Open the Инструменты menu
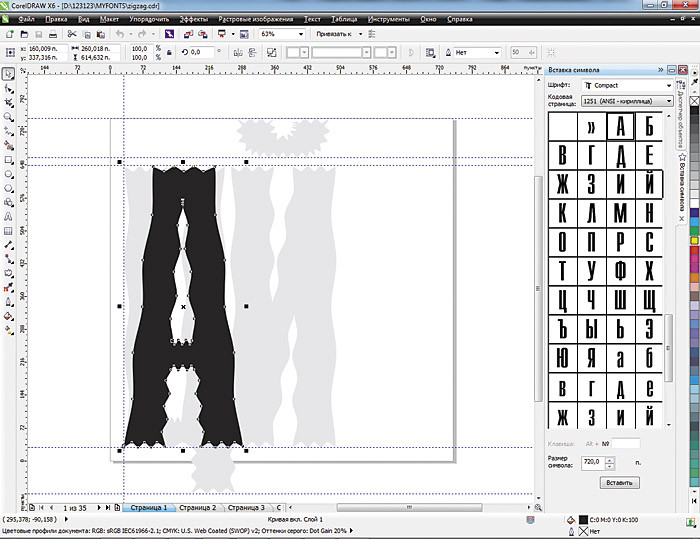The width and height of the screenshot is (700, 539). pos(388,19)
